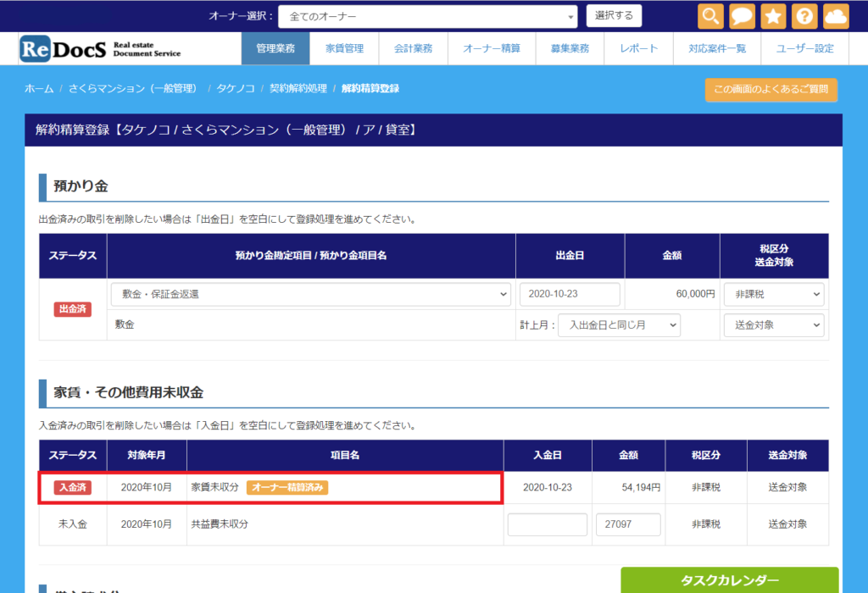Click the 出金済 status badge
The width and height of the screenshot is (868, 593).
(x=73, y=309)
